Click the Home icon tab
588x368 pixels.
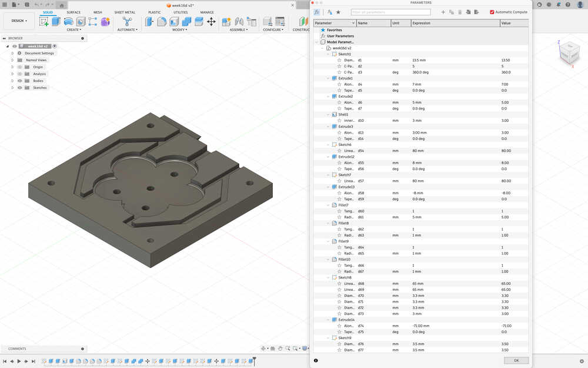tap(62, 5)
